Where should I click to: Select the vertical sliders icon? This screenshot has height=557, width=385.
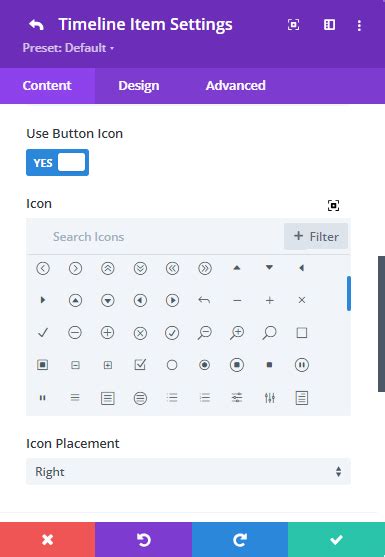pyautogui.click(x=270, y=398)
